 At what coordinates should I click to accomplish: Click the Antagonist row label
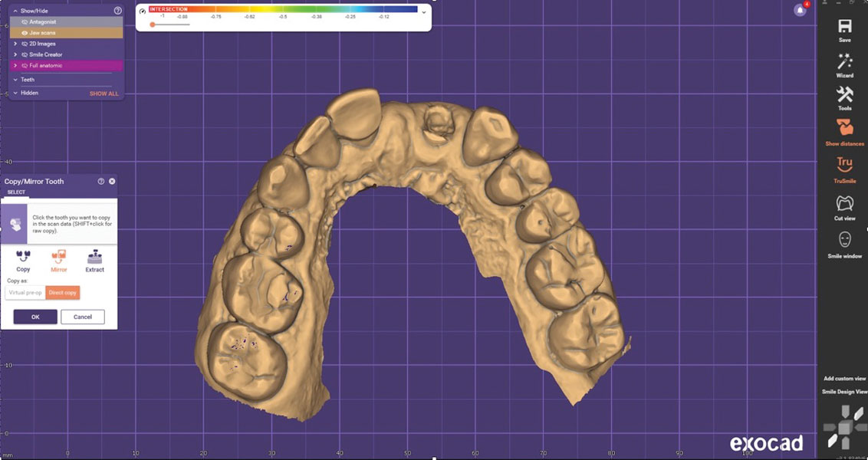pos(43,21)
